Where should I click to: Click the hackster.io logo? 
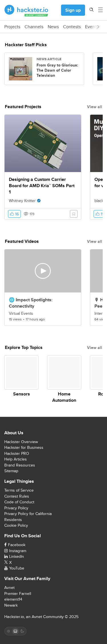tap(26, 10)
